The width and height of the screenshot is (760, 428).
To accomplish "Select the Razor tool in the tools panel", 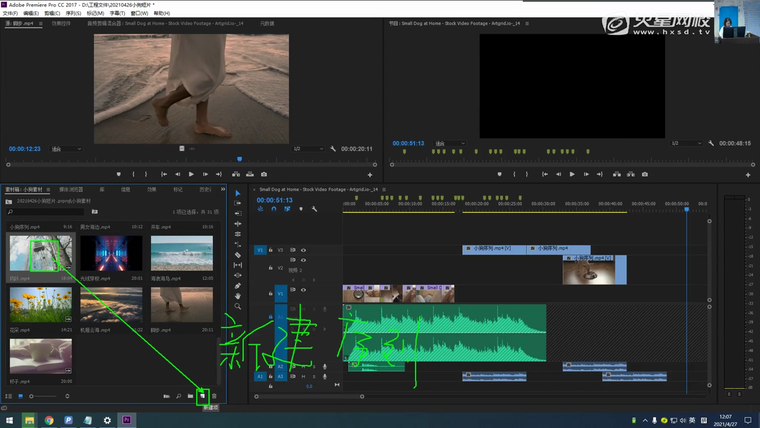I will 238,254.
